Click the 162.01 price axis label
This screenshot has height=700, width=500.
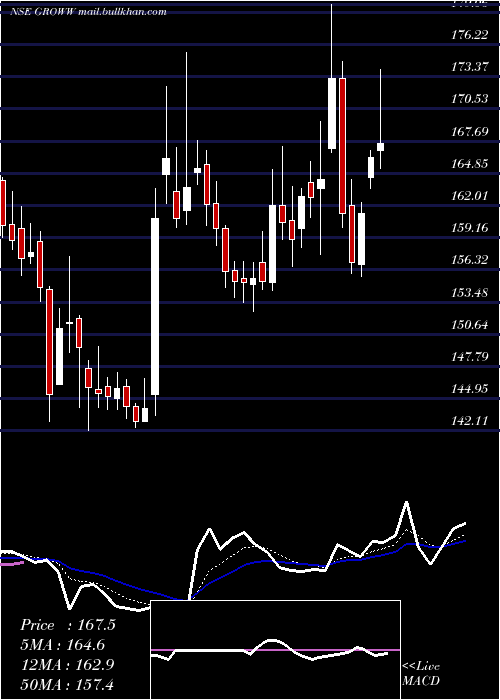469,196
